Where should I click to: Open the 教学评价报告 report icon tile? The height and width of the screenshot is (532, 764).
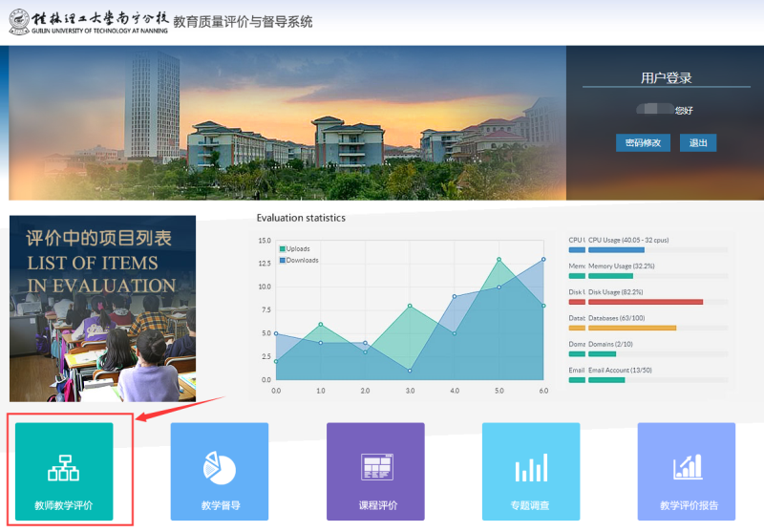tap(688, 472)
